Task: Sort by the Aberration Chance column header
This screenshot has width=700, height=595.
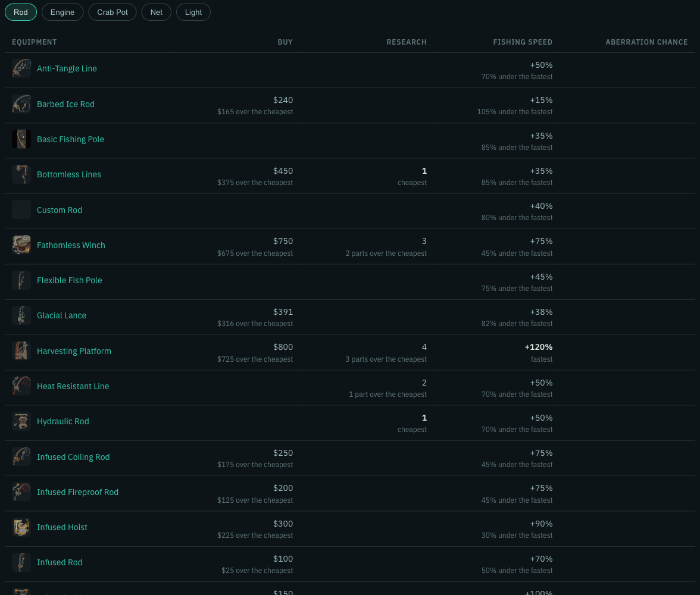Action: coord(646,42)
